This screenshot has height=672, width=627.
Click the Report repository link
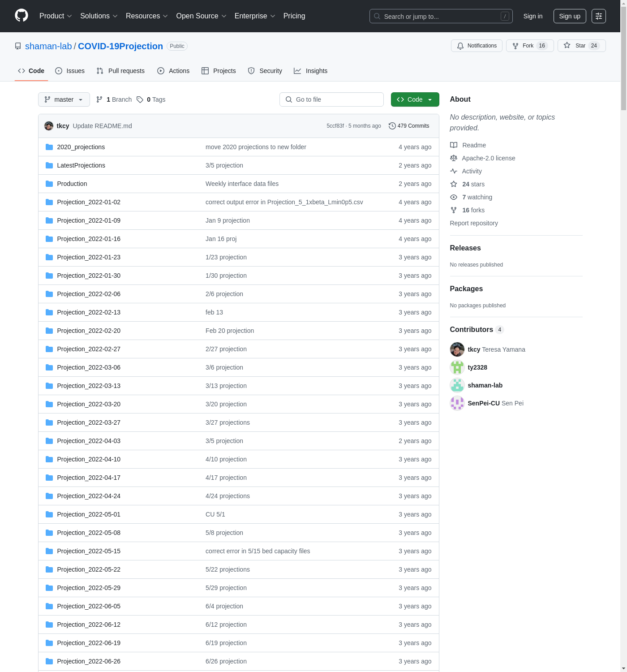pos(474,223)
